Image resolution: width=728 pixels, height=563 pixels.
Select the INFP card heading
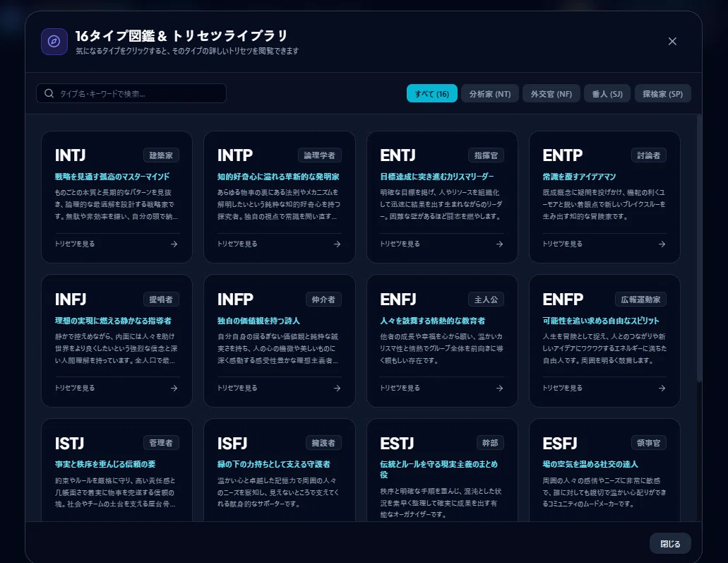[235, 300]
